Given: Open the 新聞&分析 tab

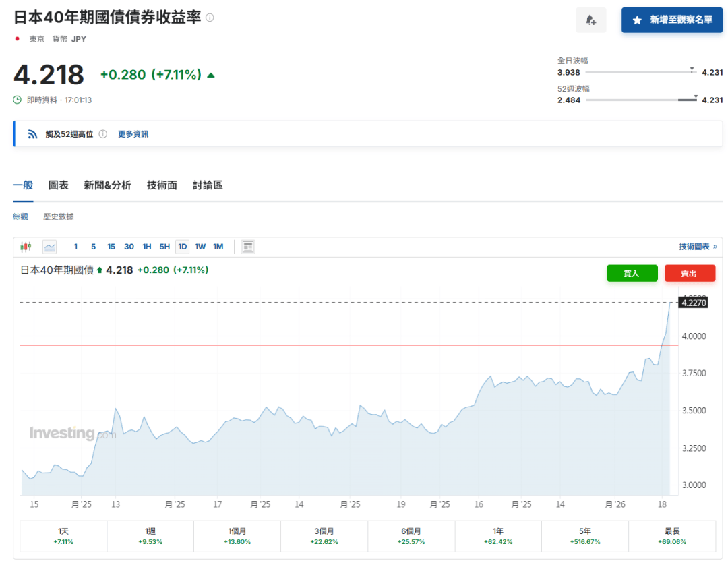Looking at the screenshot, I should click(108, 185).
